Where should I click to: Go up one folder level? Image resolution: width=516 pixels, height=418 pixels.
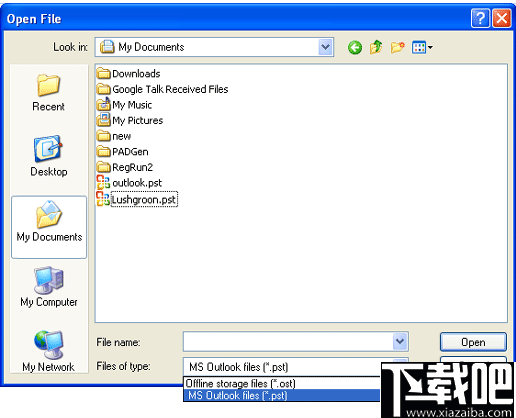pyautogui.click(x=376, y=47)
